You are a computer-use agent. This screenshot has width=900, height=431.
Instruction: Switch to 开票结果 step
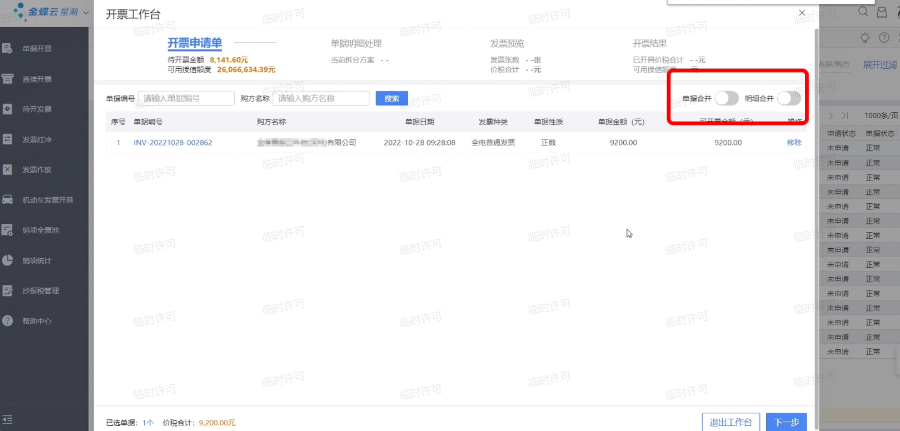tap(650, 44)
